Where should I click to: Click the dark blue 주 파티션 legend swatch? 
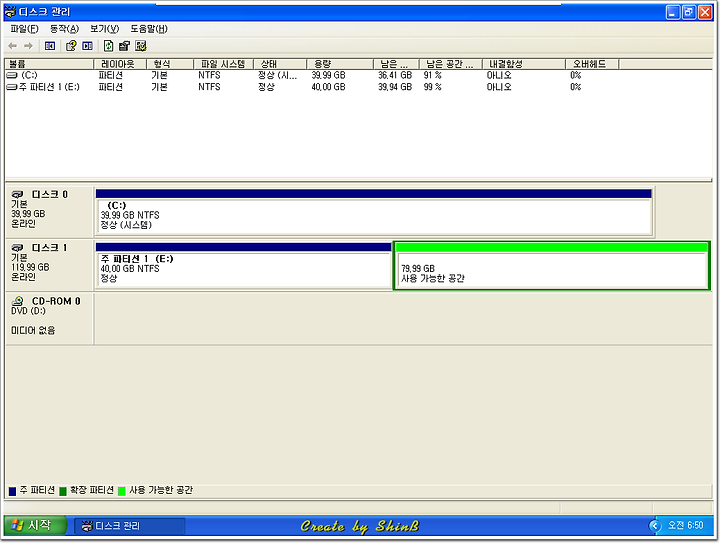12,491
